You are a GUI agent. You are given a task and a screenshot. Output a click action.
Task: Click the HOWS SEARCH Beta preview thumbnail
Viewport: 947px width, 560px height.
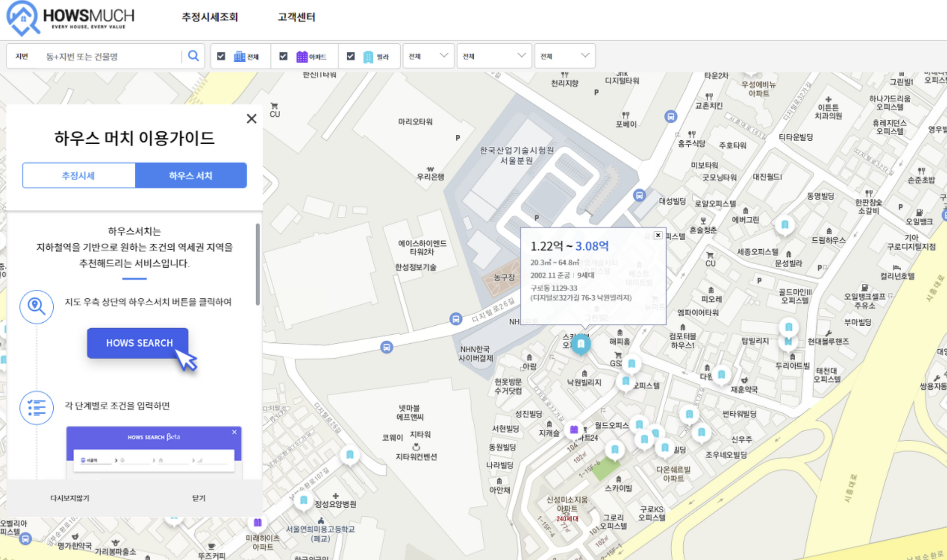coord(154,452)
